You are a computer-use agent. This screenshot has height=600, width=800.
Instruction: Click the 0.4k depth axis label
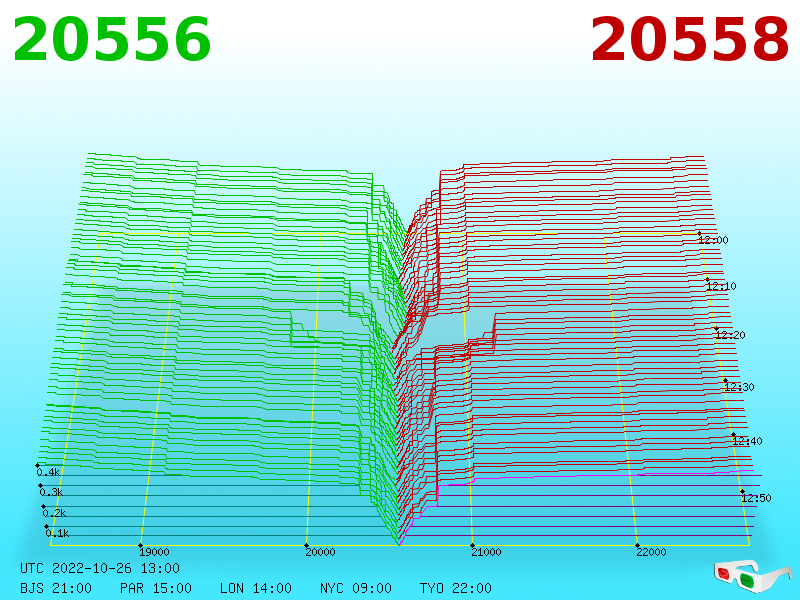point(48,472)
